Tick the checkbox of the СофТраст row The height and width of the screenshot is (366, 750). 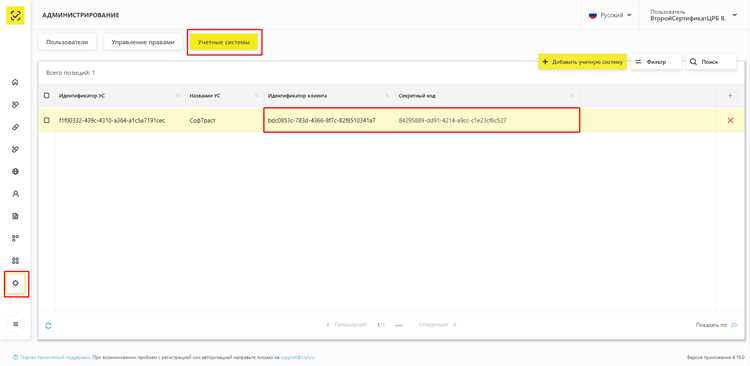[x=46, y=121]
